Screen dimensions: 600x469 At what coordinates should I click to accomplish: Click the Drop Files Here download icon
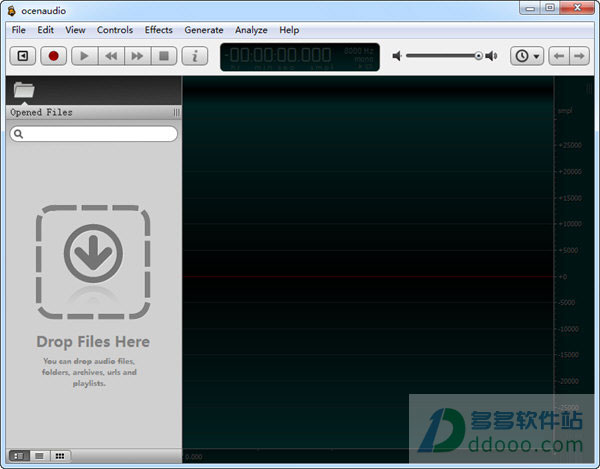click(93, 254)
